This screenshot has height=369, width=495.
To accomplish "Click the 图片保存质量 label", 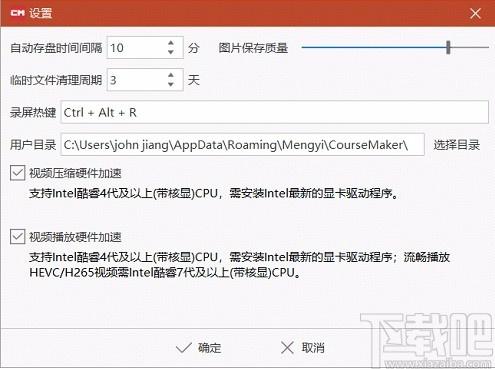I will [x=253, y=48].
